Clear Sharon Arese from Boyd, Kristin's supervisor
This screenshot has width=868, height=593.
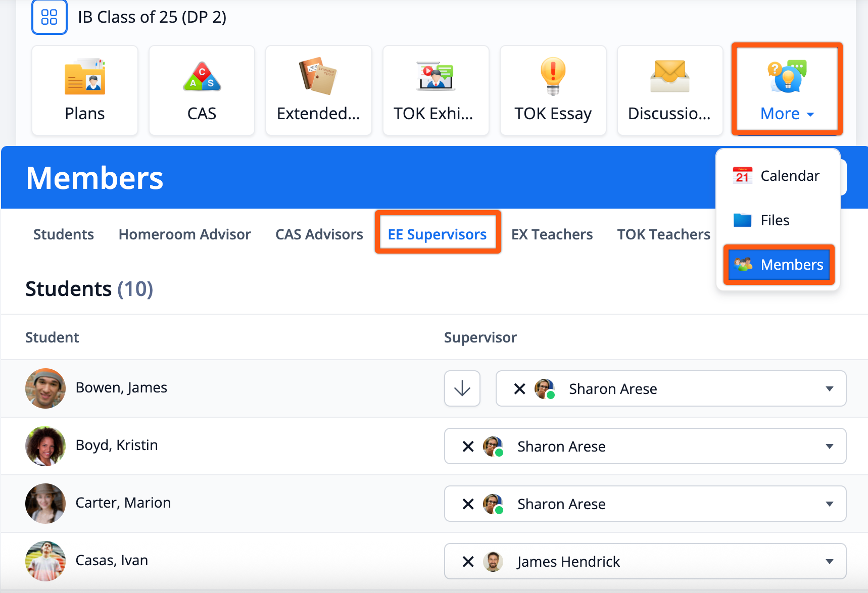468,447
